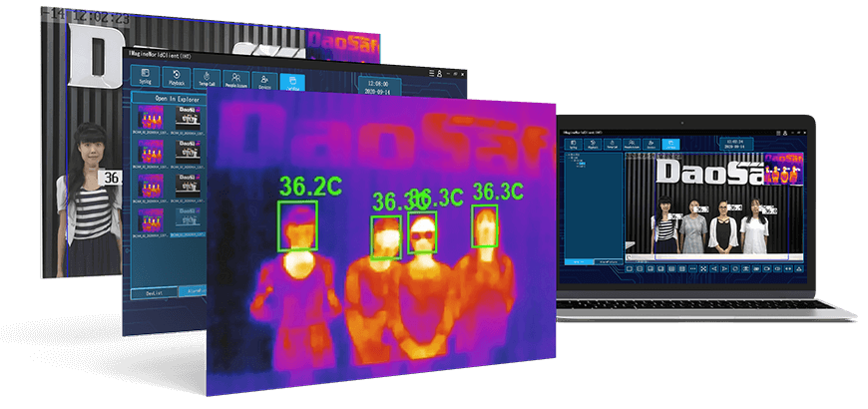Click date and time display on laptop window
Image resolution: width=868 pixels, height=409 pixels.
tap(737, 144)
